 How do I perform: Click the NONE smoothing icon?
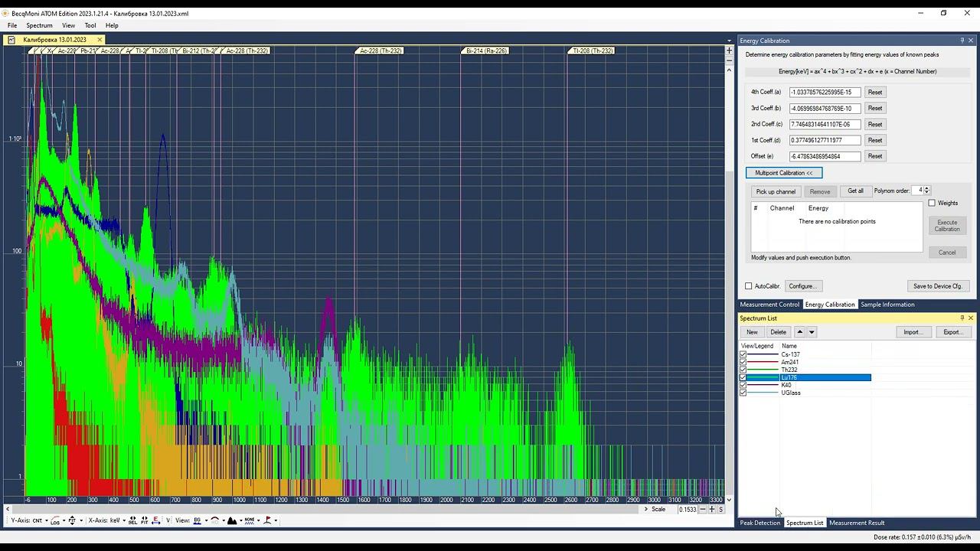[250, 520]
